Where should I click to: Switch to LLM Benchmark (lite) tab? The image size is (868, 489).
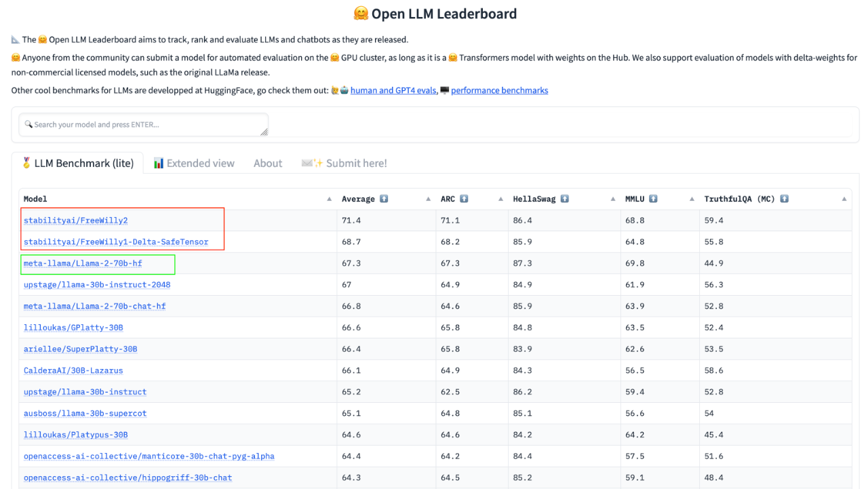pos(77,163)
